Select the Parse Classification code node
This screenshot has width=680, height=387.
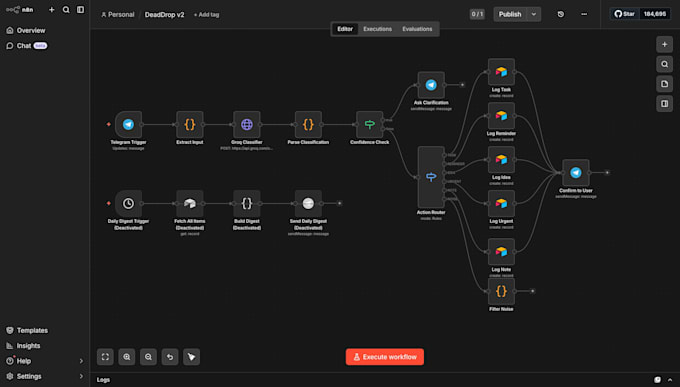pos(308,125)
